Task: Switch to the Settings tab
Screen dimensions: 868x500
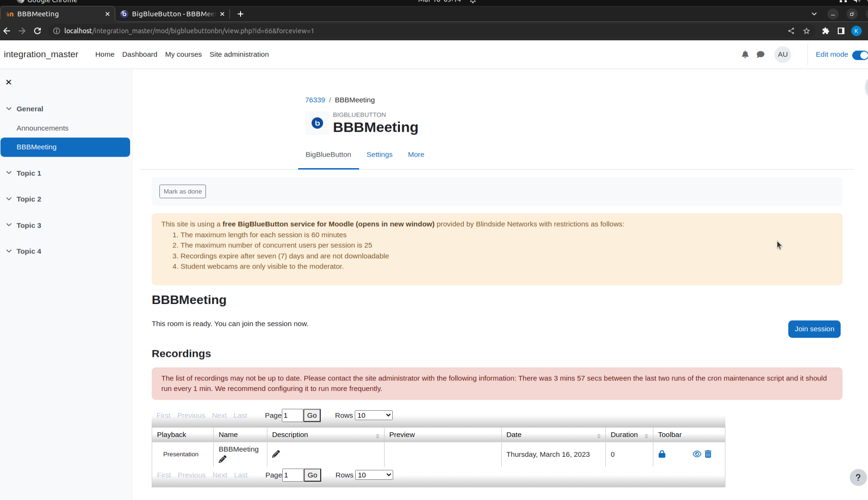Action: tap(379, 155)
